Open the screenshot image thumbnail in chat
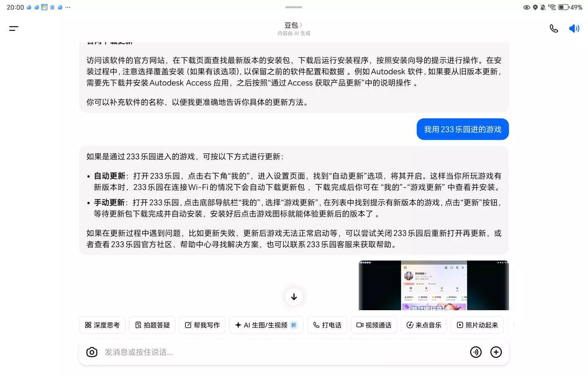 (x=434, y=285)
